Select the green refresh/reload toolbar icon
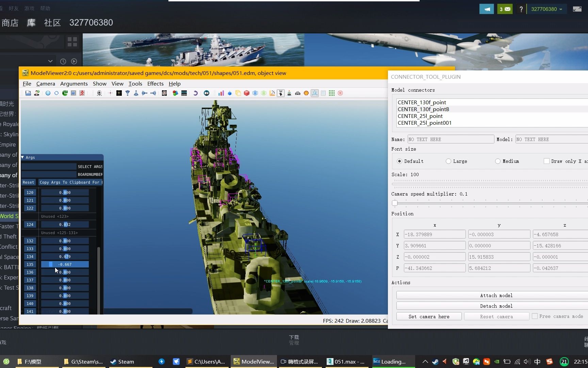 tap(65, 93)
